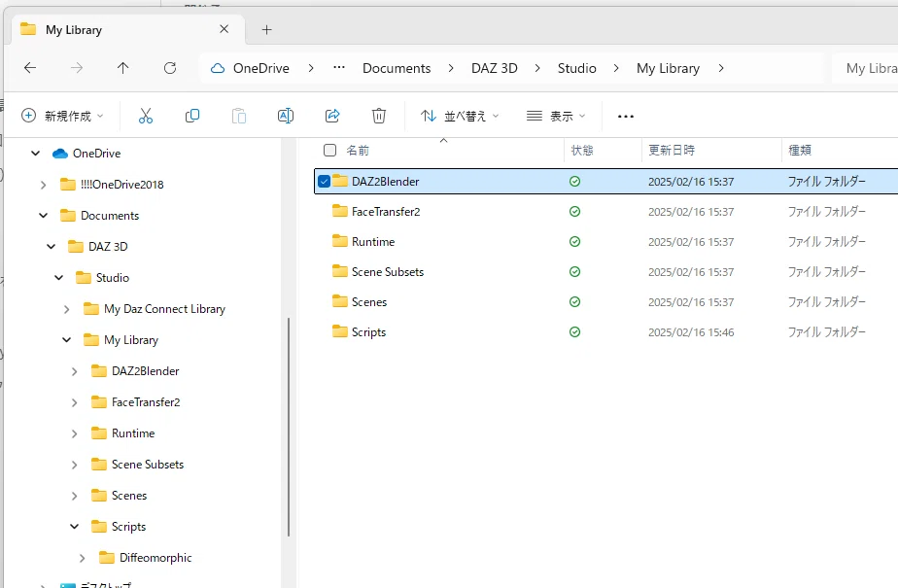Screen dimensions: 898x588
Task: Click the sync status icon for Runtime
Action: point(574,242)
